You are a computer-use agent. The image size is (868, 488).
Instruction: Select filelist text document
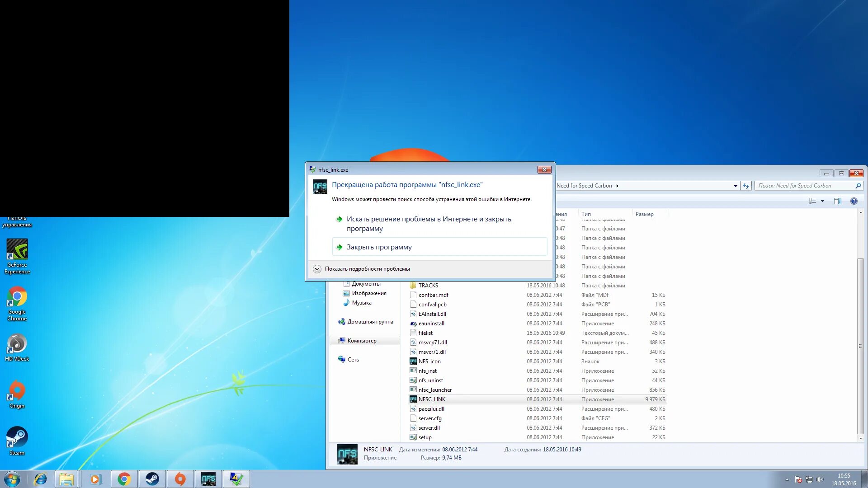(x=537, y=333)
